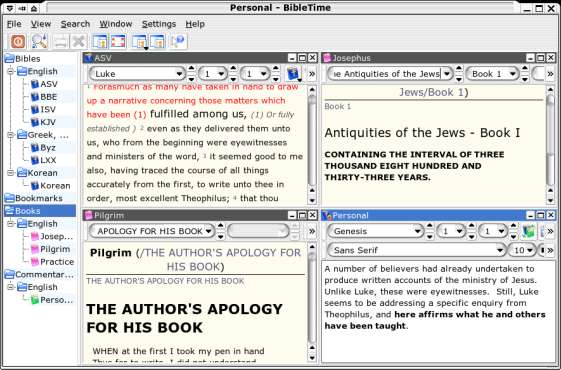Screen dimensions: 561x370
Task: Click the ASV window title bar icon
Action: tap(88, 58)
